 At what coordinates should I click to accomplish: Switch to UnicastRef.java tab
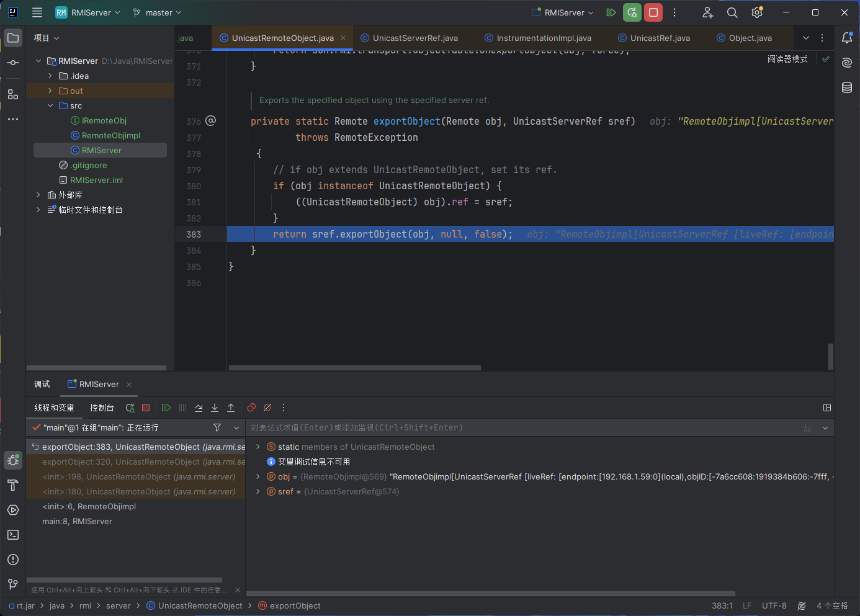point(654,38)
